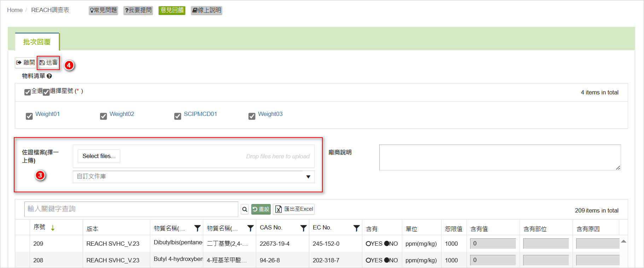The image size is (644, 268).
Task: Select NO for 含有 in row 209
Action: (386, 244)
